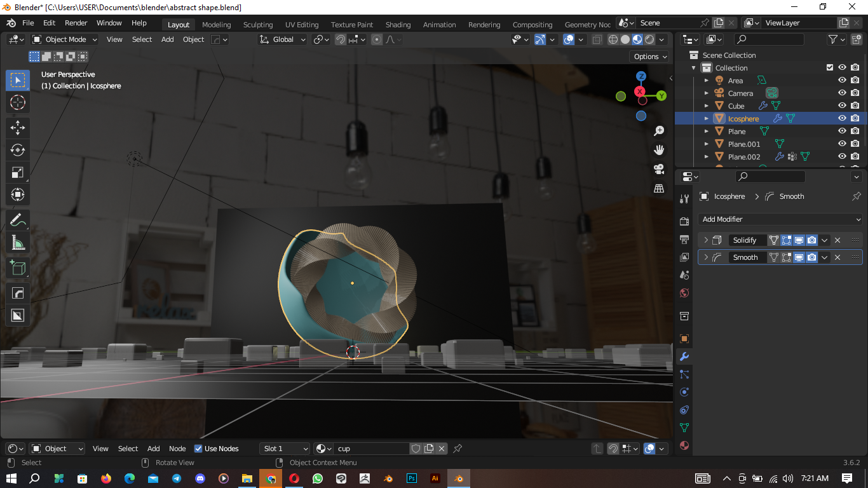Open the Object Data properties tab
This screenshot has height=488, width=868.
tap(684, 428)
